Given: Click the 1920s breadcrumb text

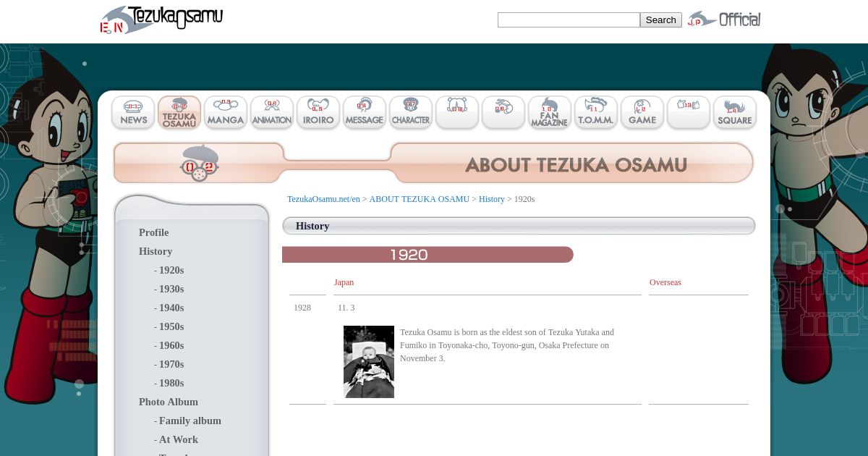Looking at the screenshot, I should pos(524,199).
